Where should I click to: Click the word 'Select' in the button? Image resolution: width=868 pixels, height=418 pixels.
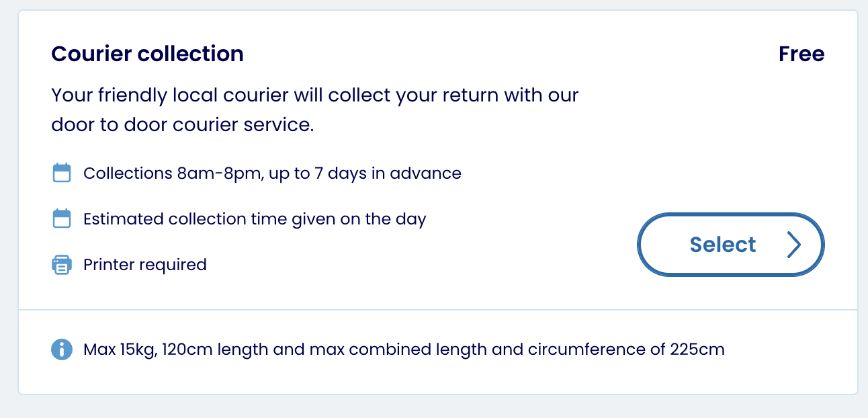pyautogui.click(x=722, y=245)
